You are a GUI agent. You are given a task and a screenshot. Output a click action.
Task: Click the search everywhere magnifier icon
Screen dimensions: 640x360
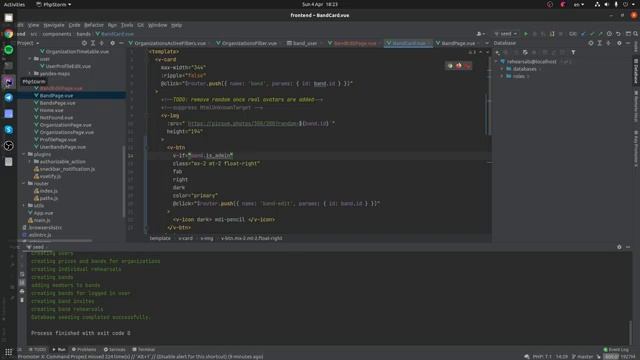coord(636,34)
